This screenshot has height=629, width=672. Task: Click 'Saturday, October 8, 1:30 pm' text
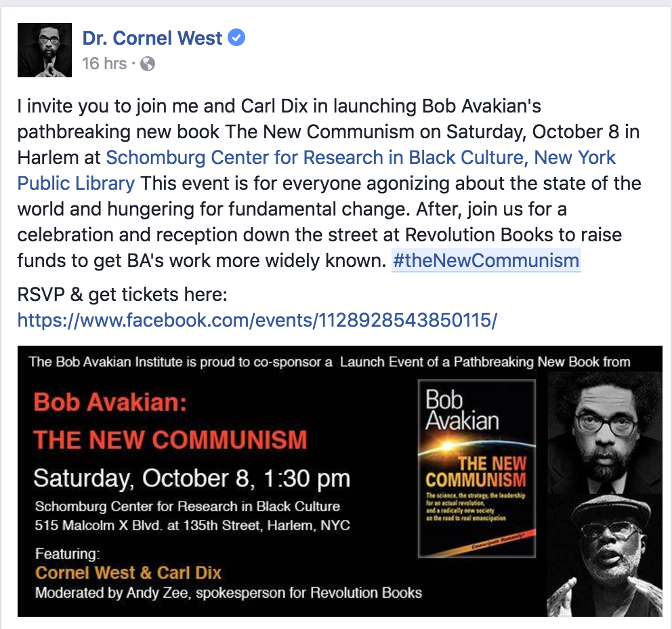pyautogui.click(x=192, y=478)
